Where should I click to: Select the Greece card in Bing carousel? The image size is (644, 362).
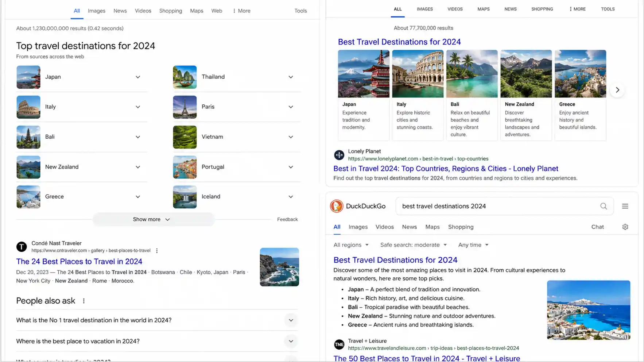(580, 95)
